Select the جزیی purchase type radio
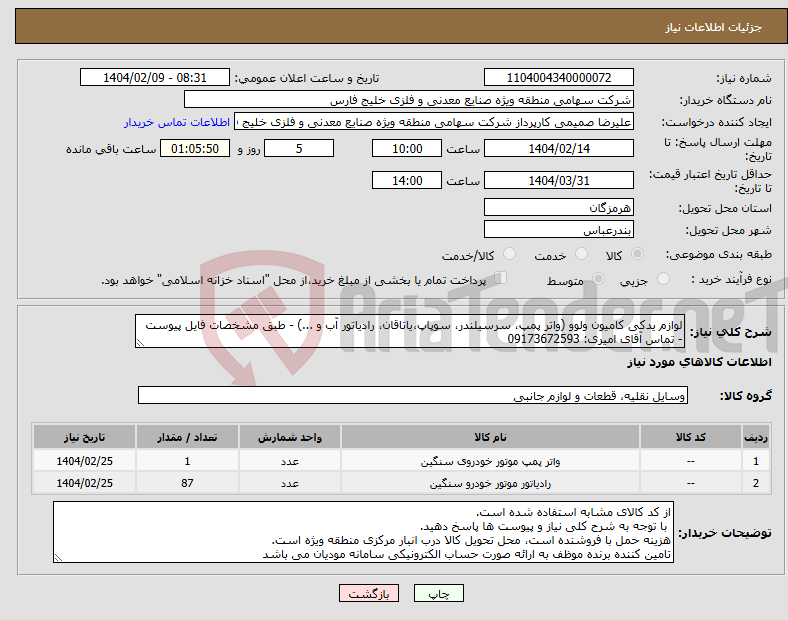 (x=663, y=279)
